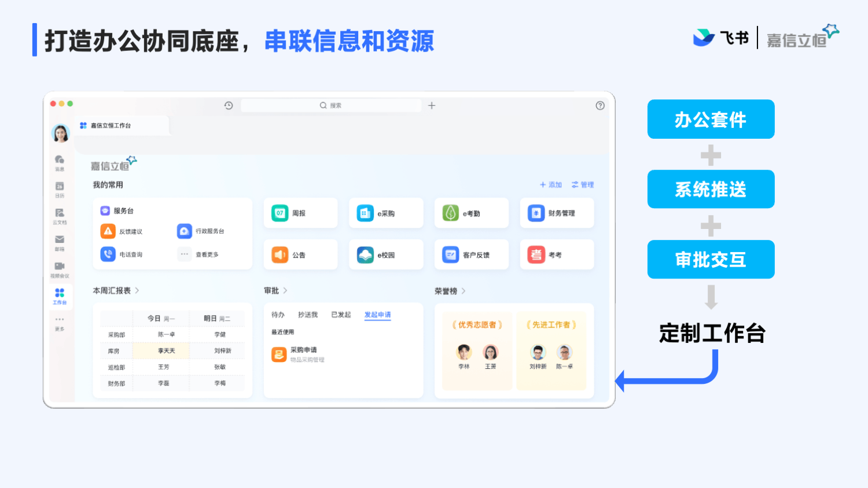Click the 巡检部 table row label
The height and width of the screenshot is (488, 868).
point(116,367)
